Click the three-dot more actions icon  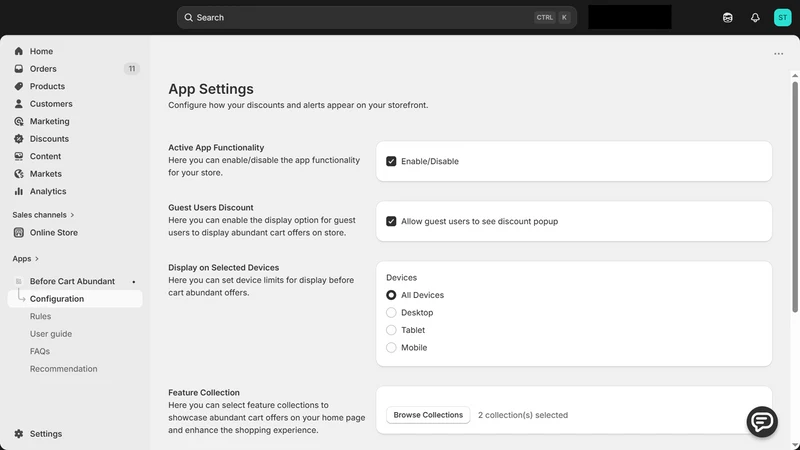coord(779,54)
